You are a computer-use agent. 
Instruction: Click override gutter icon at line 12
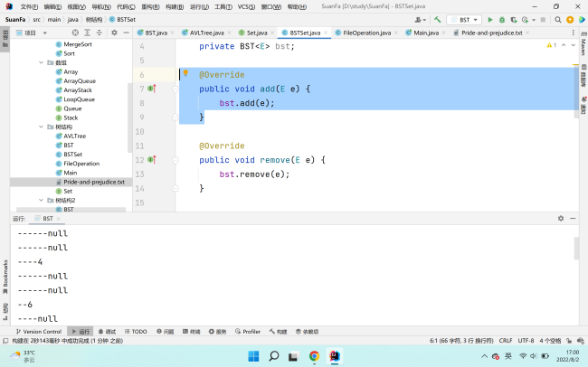151,160
